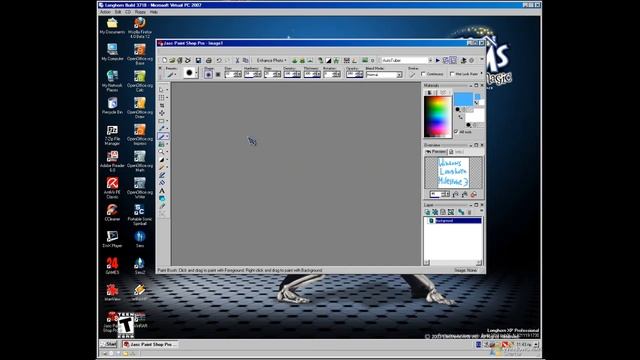Click the New image toolbar icon
The image size is (640, 360).
[x=164, y=60]
